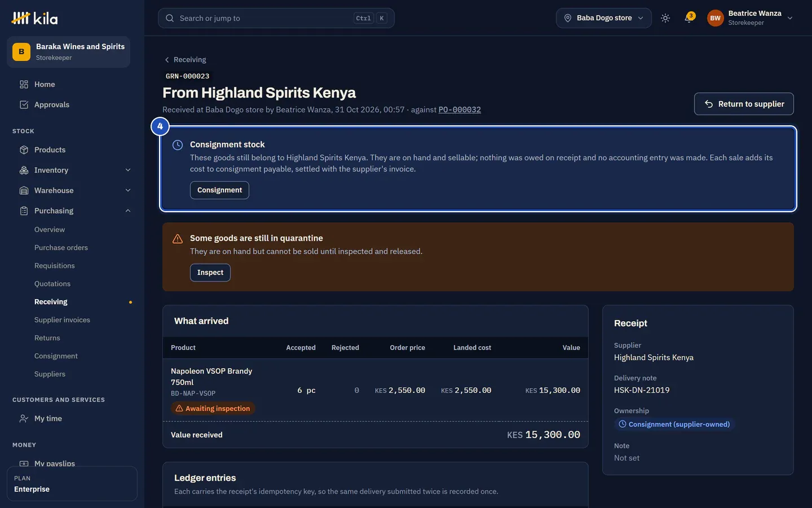812x508 pixels.
Task: Select the Receiving menu item
Action: click(51, 302)
